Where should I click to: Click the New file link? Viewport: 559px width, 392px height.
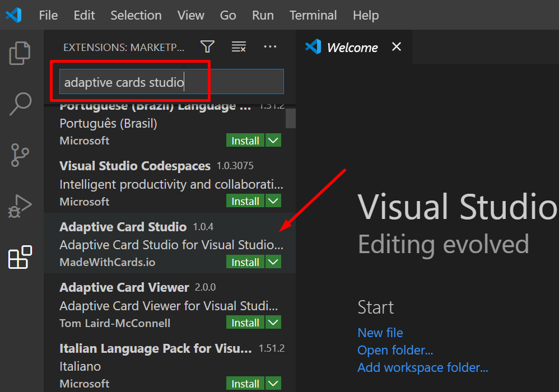pos(380,333)
